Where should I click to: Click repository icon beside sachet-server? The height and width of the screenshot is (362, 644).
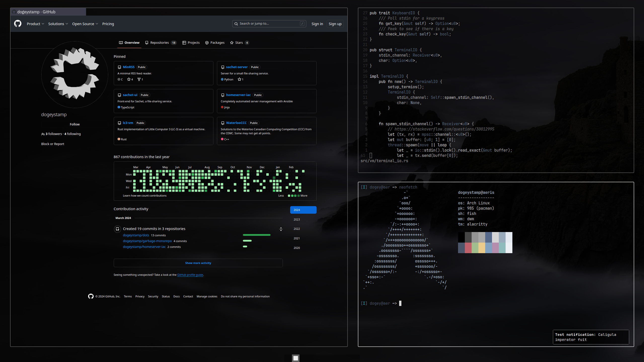point(223,67)
